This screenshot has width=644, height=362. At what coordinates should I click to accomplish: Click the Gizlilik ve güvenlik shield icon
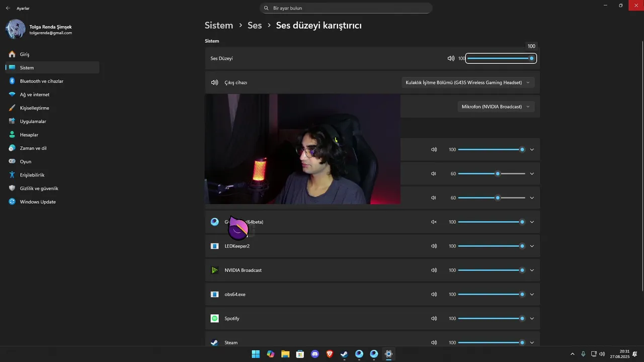tap(12, 189)
